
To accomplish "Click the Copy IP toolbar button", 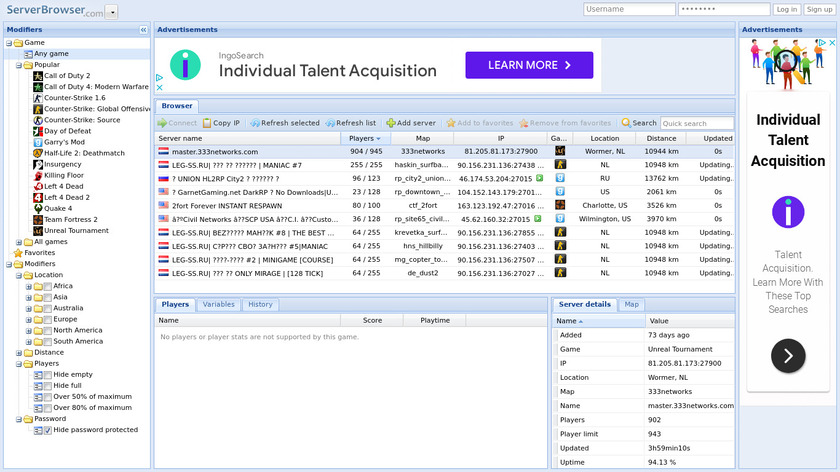I will point(220,123).
